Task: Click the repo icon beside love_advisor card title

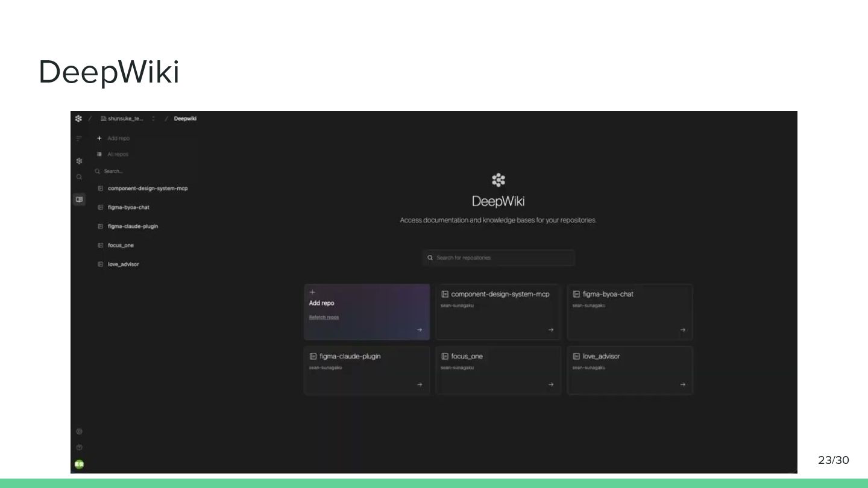Action: [576, 356]
